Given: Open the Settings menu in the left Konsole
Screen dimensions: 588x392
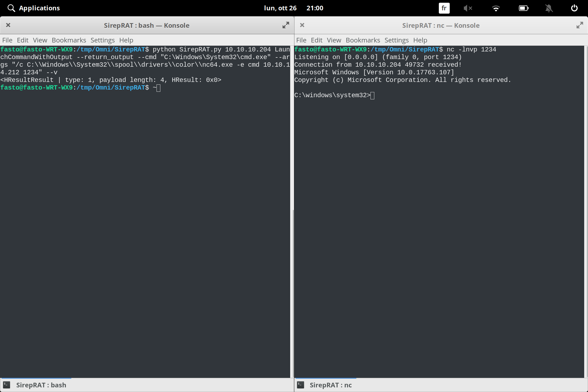Looking at the screenshot, I should (102, 40).
